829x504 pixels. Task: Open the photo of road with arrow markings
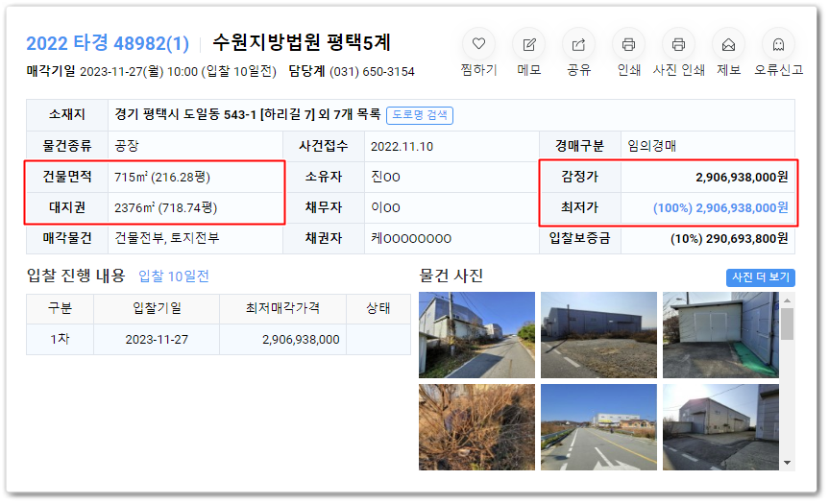coord(598,427)
